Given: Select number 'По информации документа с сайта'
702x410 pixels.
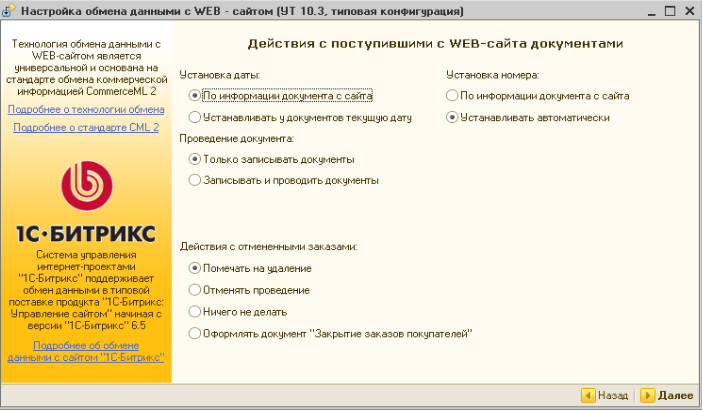Looking at the screenshot, I should pos(453,96).
